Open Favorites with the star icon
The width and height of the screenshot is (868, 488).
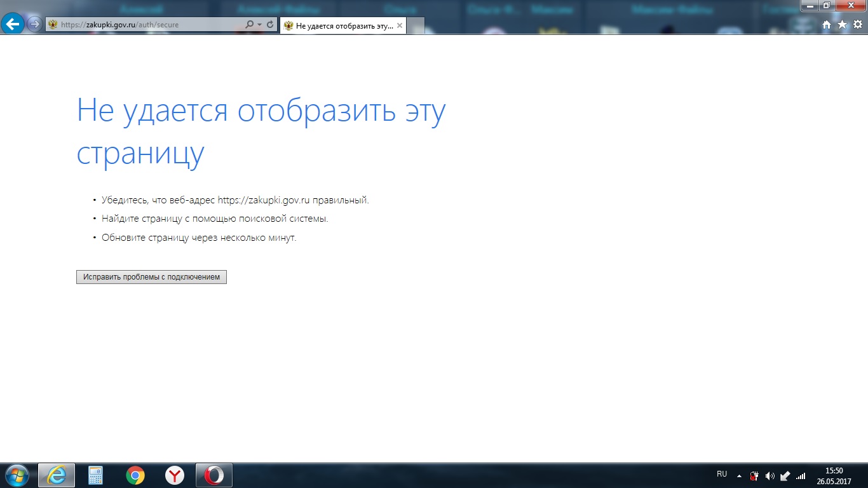(842, 25)
